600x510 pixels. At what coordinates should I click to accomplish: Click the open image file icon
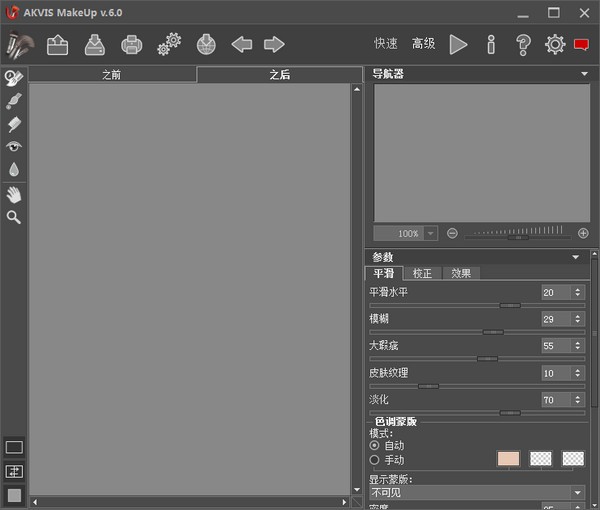click(57, 44)
